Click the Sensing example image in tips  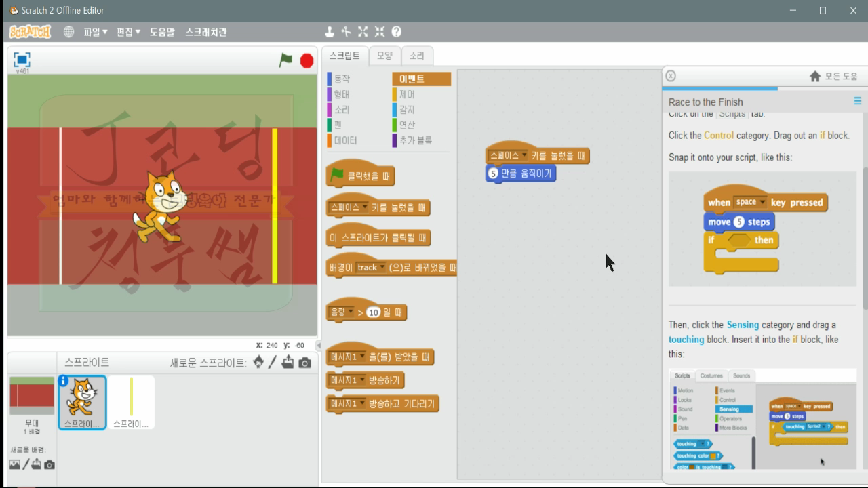pos(762,419)
